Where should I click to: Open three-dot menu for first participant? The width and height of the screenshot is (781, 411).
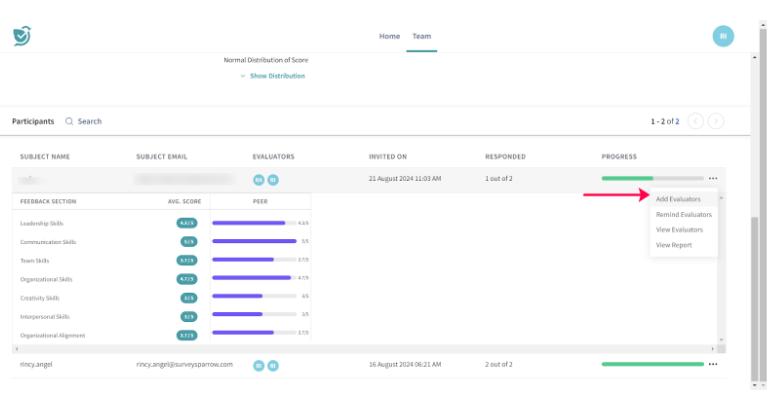pos(713,179)
